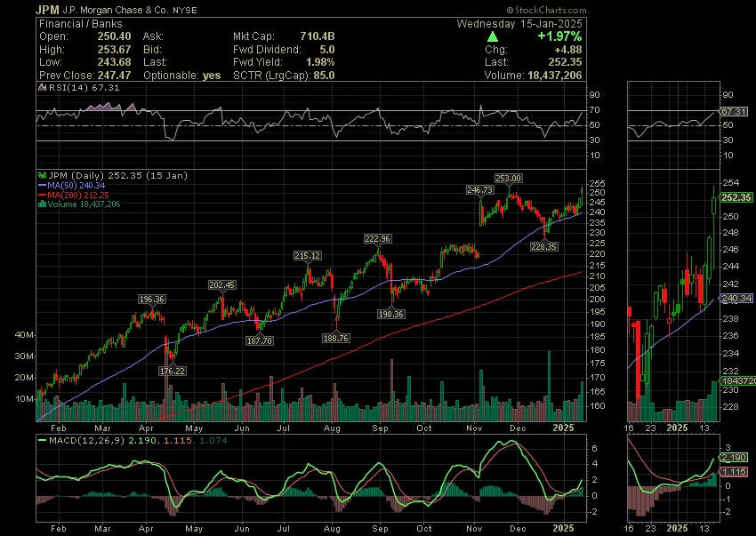This screenshot has width=756, height=536.
Task: Click the +1.97% percent change
Action: 559,36
